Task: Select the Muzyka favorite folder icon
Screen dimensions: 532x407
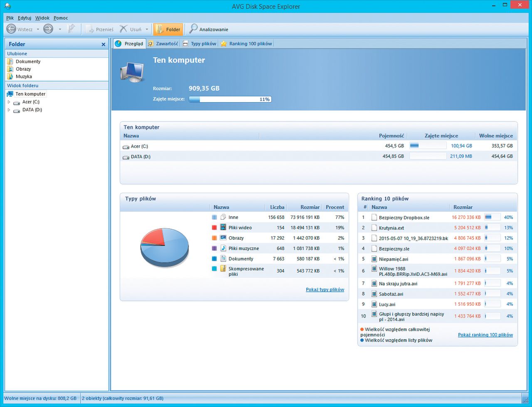Action: pos(10,76)
